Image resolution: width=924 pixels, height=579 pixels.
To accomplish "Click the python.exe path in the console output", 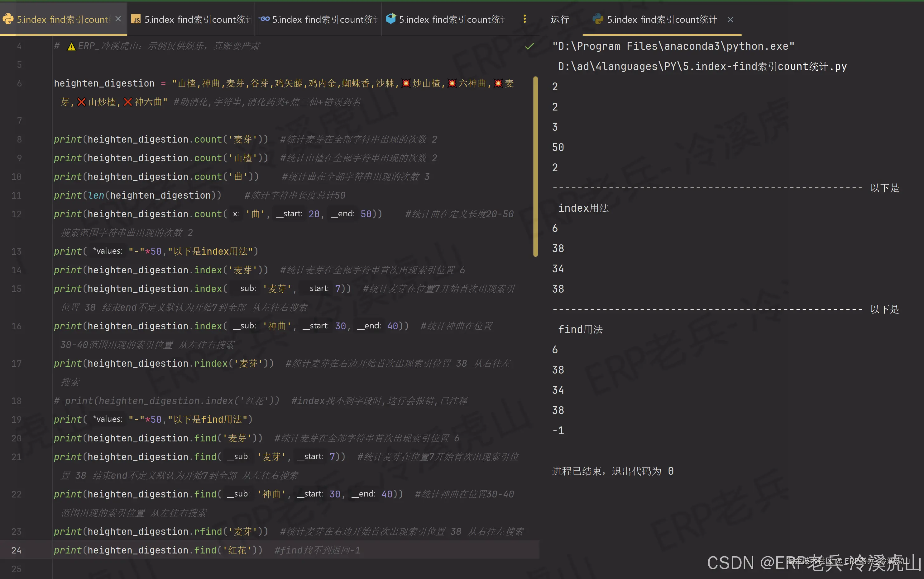I will 673,46.
